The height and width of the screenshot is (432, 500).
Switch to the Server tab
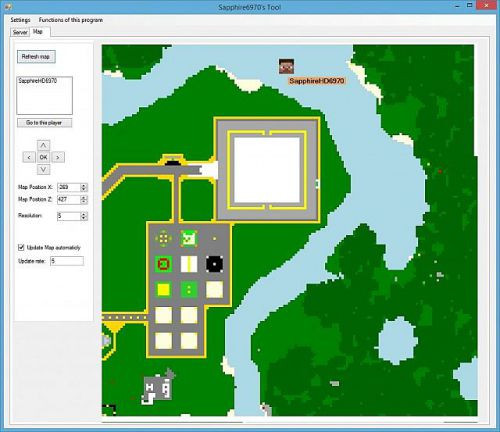click(20, 32)
